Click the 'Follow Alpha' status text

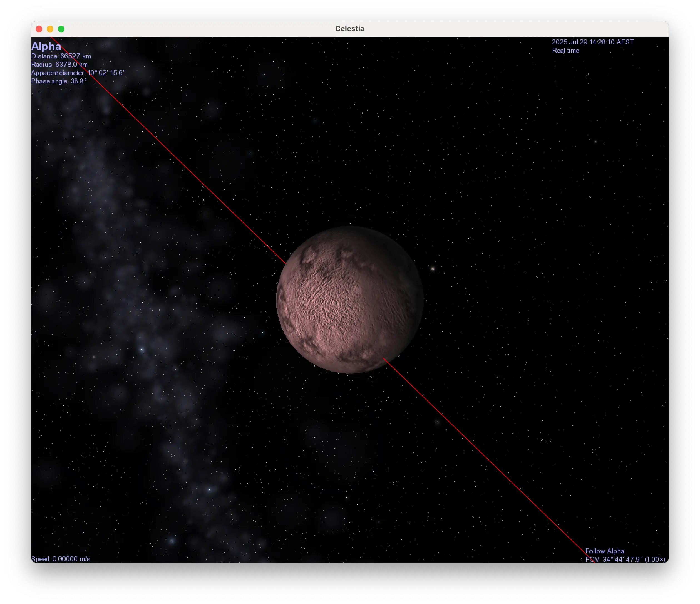click(604, 551)
